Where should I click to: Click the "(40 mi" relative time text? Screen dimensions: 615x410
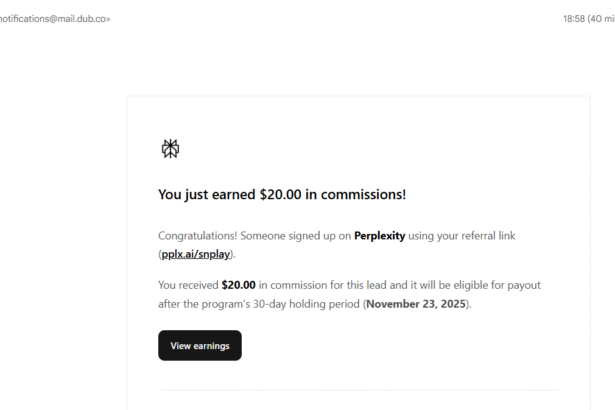coord(601,19)
